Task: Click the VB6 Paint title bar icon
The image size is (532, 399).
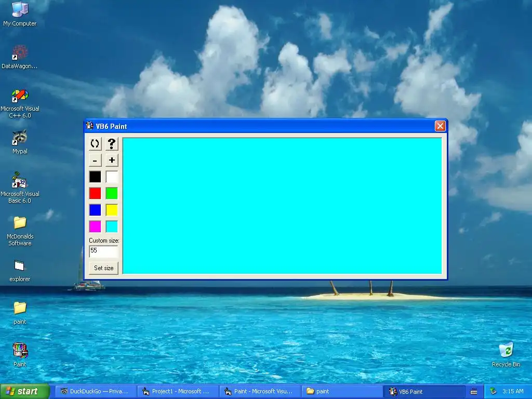Action: click(89, 126)
